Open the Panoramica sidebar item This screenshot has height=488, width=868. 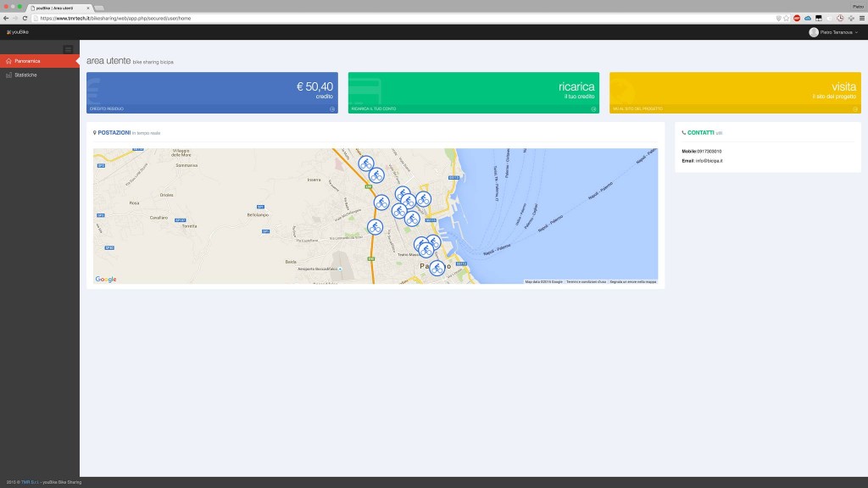27,61
